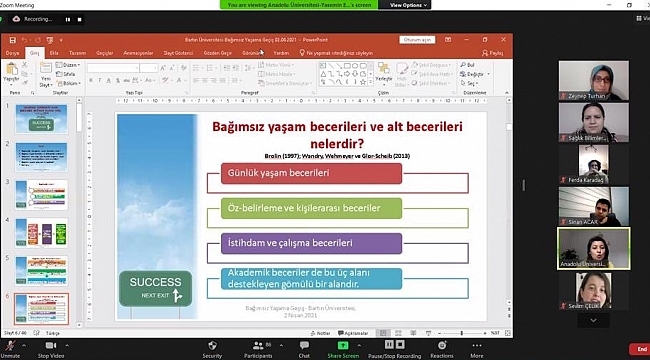Image resolution: width=650 pixels, height=360 pixels.
Task: Click Bul find button
Action: pyautogui.click(x=468, y=65)
